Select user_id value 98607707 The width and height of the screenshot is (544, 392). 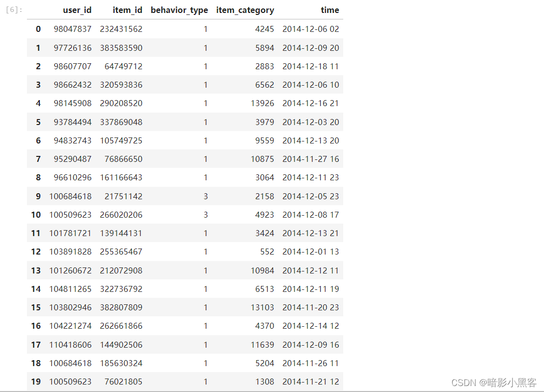click(x=73, y=66)
